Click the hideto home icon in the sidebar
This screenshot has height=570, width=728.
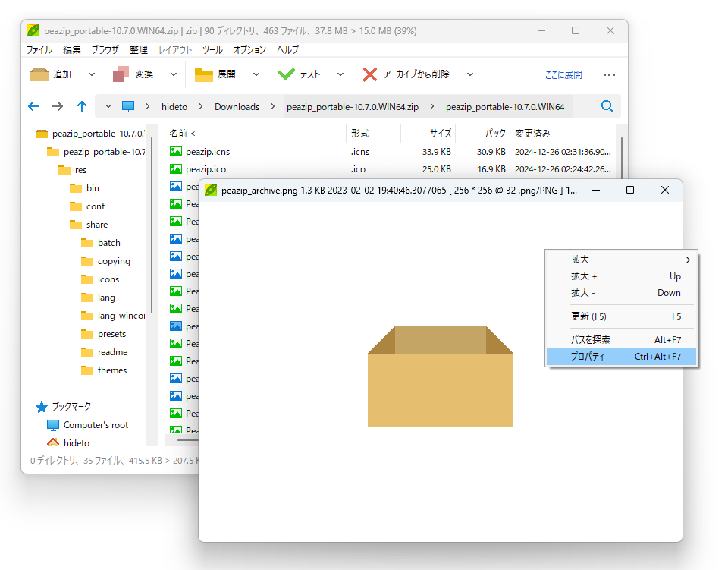coord(55,442)
